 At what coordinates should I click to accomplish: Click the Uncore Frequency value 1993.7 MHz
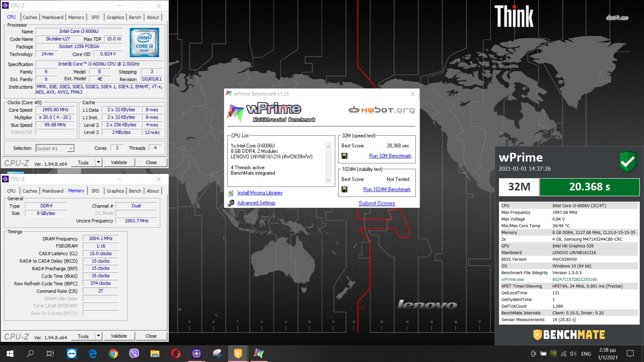tap(137, 221)
